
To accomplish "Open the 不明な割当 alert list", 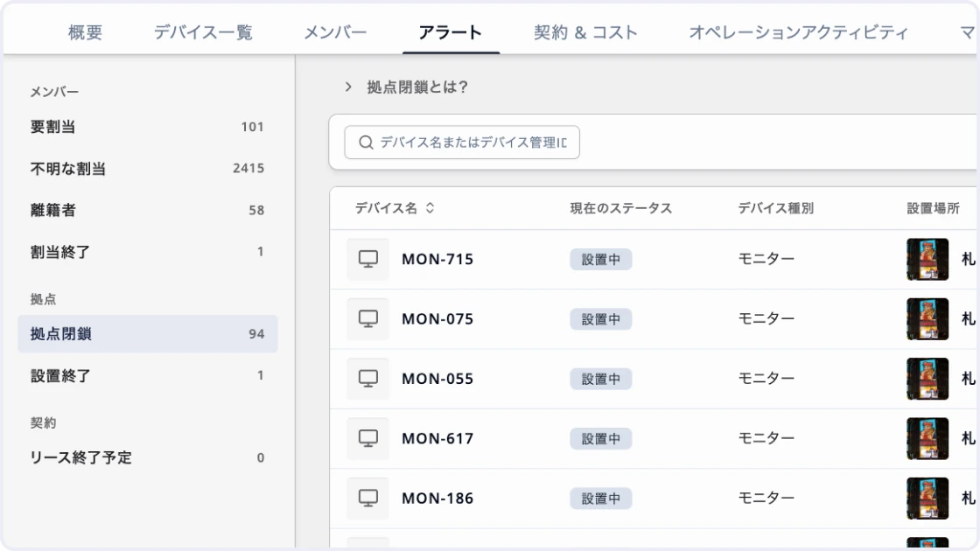I will (148, 169).
